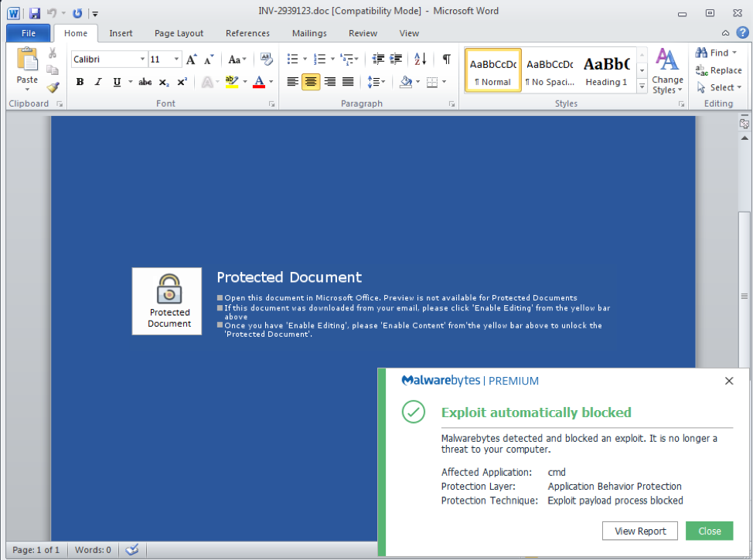Image resolution: width=753 pixels, height=560 pixels.
Task: Click View Report in Malwarebytes popup
Action: 639,531
